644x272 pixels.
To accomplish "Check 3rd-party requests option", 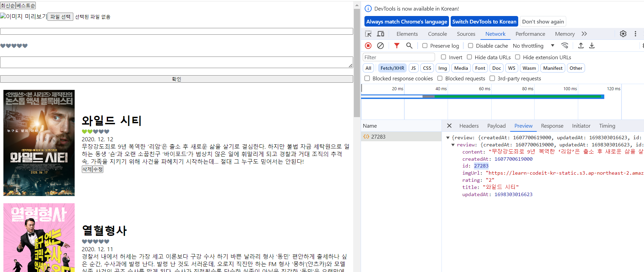I will pos(492,78).
